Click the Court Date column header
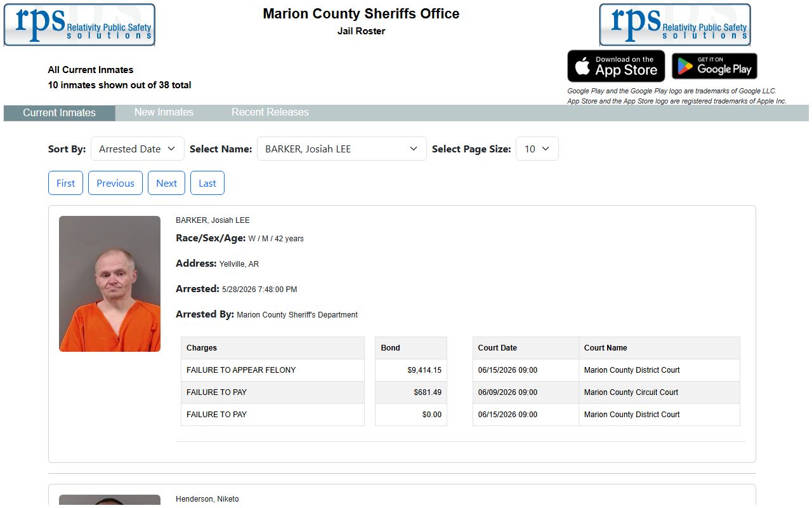 [526, 348]
